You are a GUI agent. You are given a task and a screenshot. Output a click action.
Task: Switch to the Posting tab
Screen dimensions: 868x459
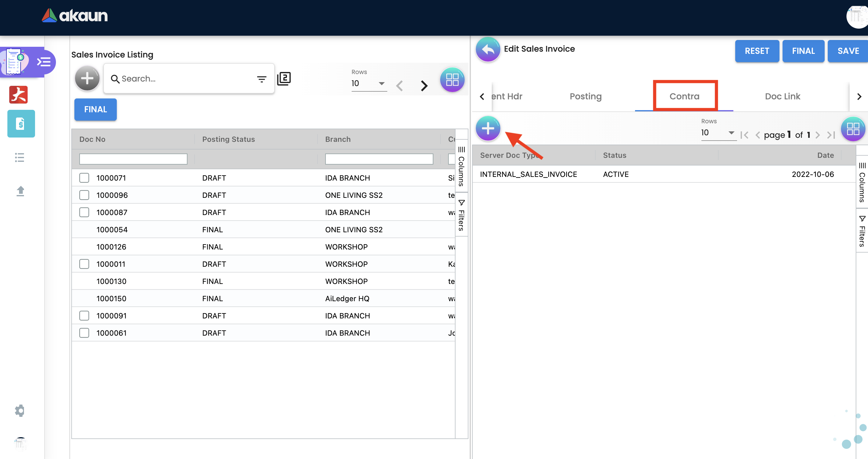coord(585,97)
